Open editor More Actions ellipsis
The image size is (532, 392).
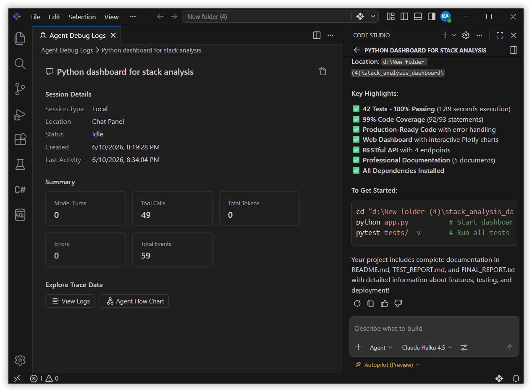click(330, 35)
